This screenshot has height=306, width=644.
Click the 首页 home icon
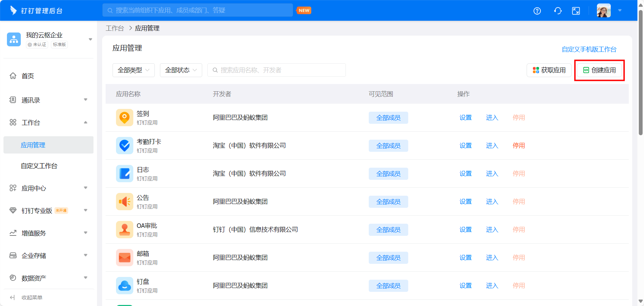(13, 76)
